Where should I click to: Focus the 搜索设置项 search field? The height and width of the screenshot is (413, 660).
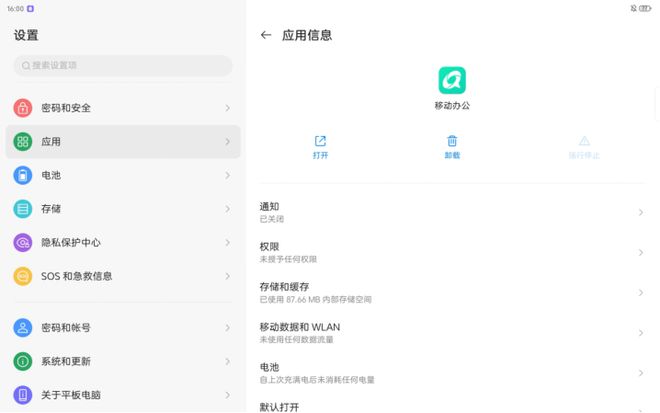coord(123,65)
